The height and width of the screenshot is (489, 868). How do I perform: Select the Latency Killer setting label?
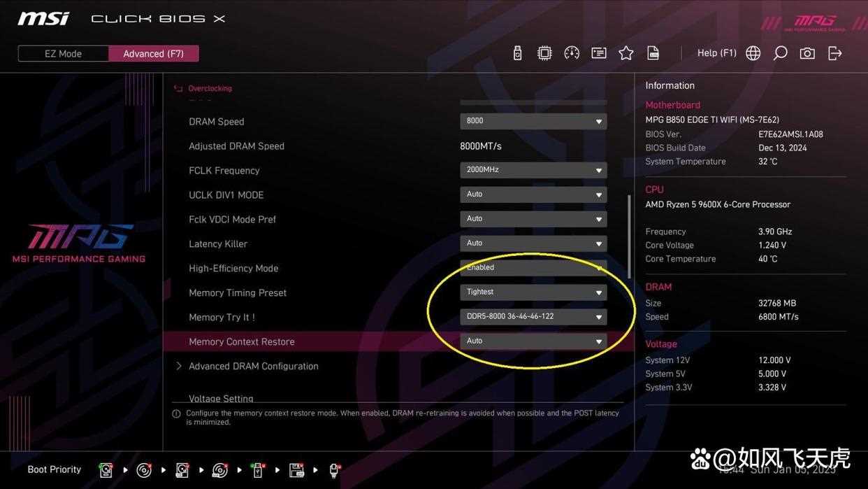218,243
